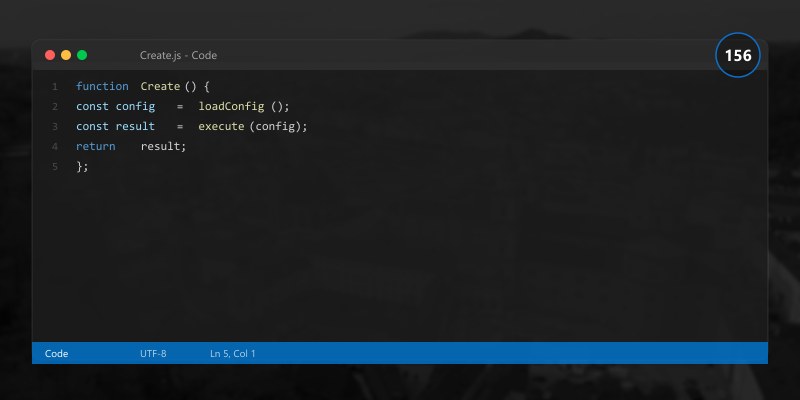Viewport: 800px width, 400px height.
Task: Click the loadConfig call on line 2
Action: coord(231,107)
